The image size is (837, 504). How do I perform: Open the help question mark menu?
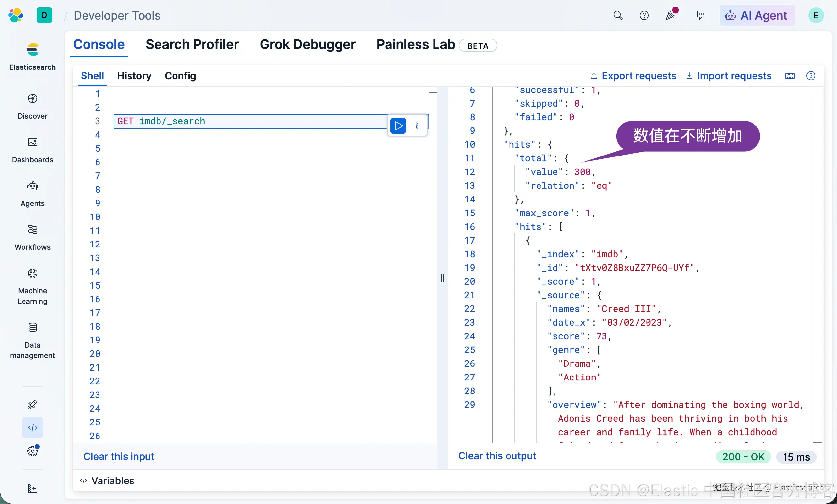644,15
